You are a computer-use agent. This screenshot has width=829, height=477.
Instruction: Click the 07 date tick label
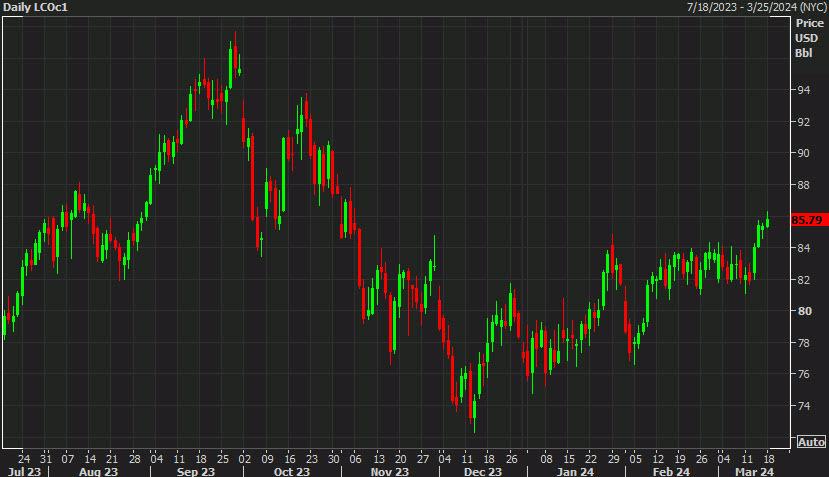pyautogui.click(x=68, y=458)
